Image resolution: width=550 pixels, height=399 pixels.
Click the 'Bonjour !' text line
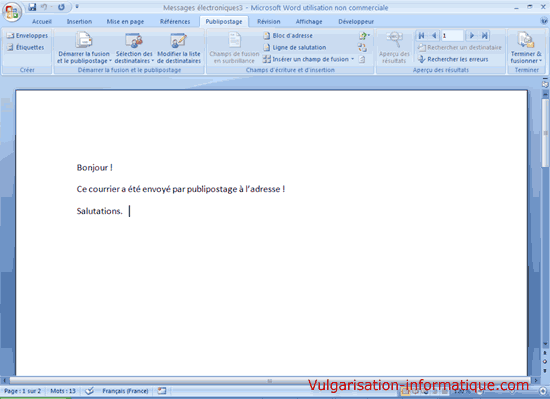(95, 168)
